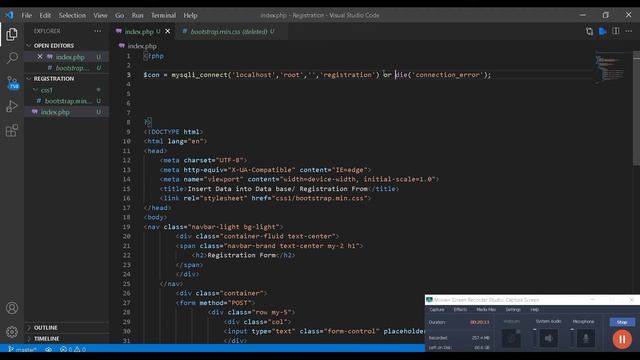The height and width of the screenshot is (360, 640).
Task: Toggle System Audio speaker in recorder
Action: point(549,338)
